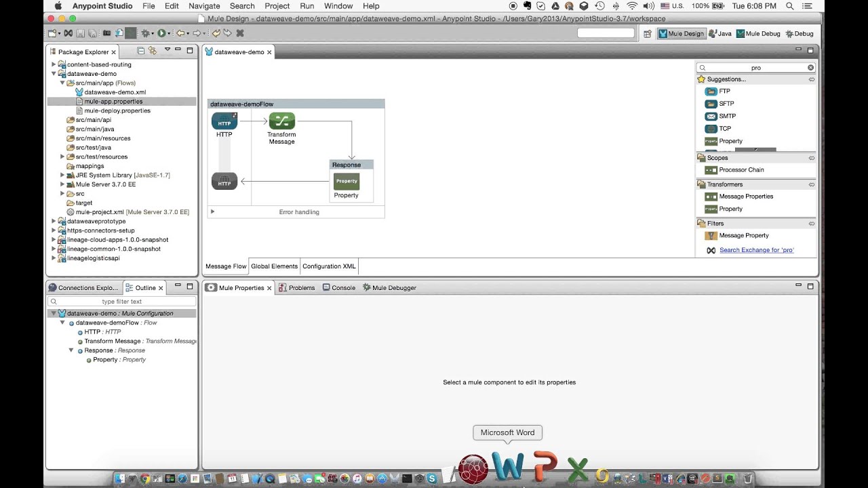The height and width of the screenshot is (488, 868).
Task: Select the grey HTTP response endpoint
Action: coord(224,181)
